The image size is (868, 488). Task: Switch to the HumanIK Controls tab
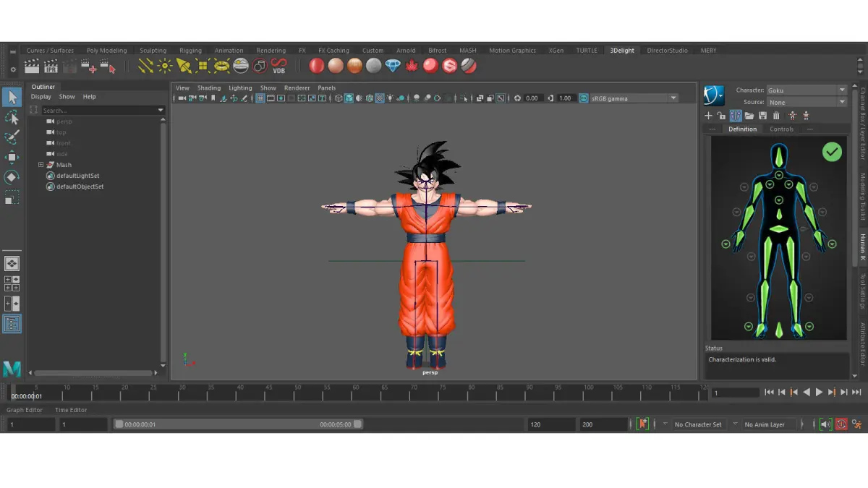[x=781, y=129]
